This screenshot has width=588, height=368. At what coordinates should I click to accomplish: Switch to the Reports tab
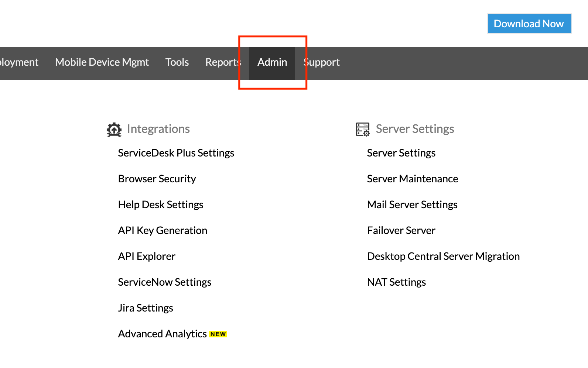223,62
